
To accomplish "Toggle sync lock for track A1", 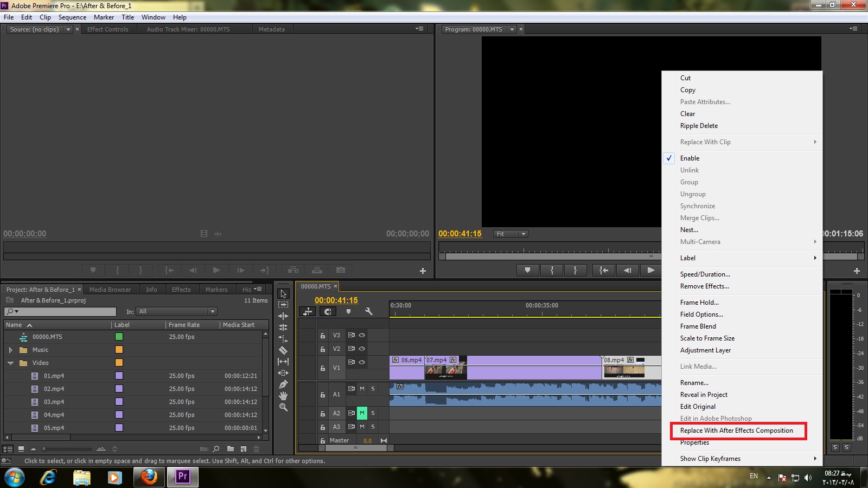I will coord(351,389).
